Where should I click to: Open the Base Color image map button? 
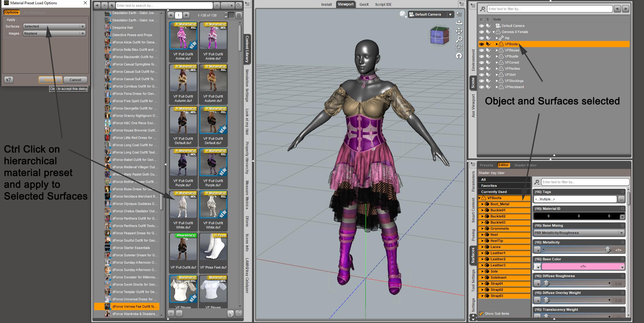[538, 267]
